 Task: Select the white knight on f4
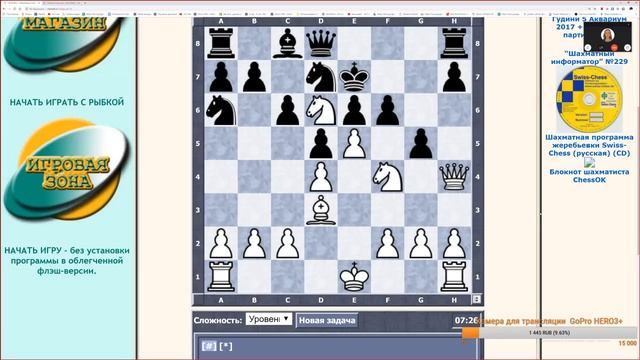pyautogui.click(x=388, y=177)
